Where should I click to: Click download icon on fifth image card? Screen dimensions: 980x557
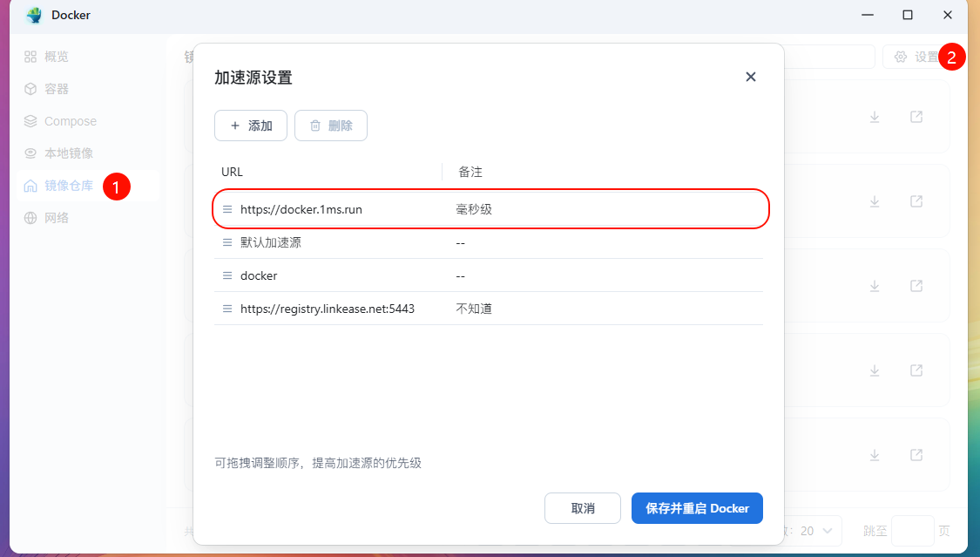coord(875,455)
